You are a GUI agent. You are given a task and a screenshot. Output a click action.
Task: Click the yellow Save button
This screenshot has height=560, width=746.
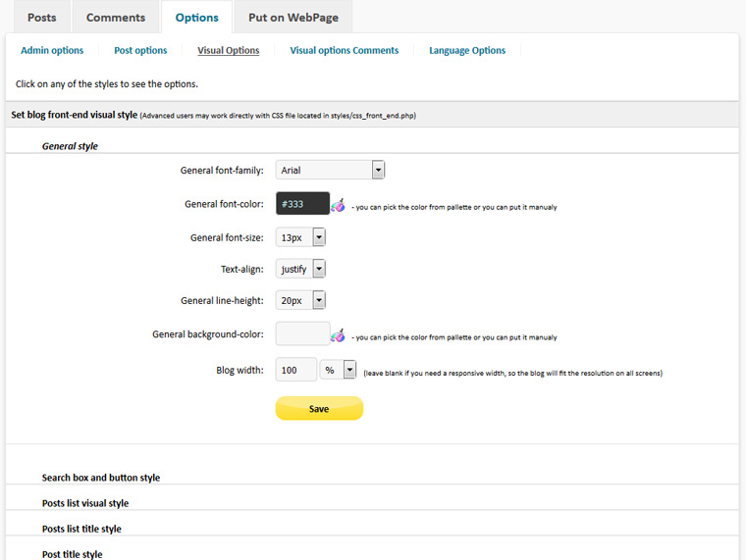click(319, 408)
